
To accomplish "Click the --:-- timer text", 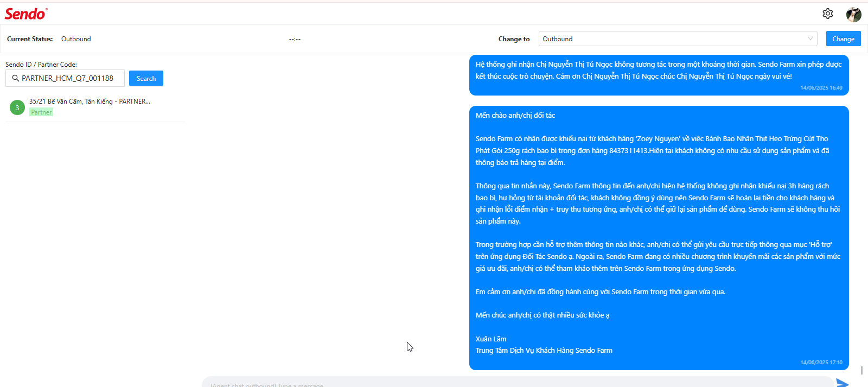I will (x=295, y=39).
